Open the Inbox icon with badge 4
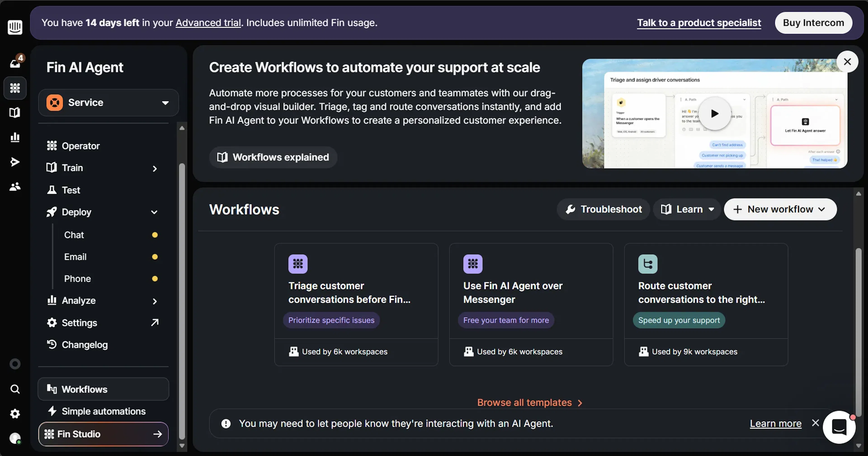The image size is (868, 456). tap(15, 62)
